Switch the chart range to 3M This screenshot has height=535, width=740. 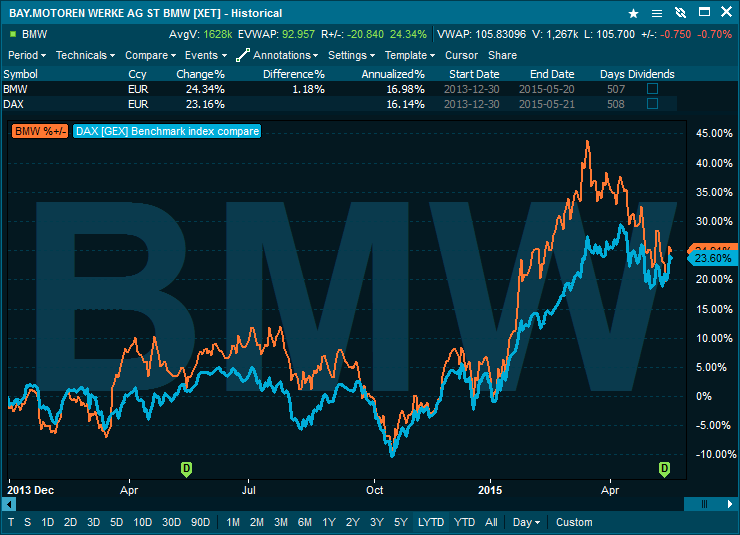tap(281, 522)
